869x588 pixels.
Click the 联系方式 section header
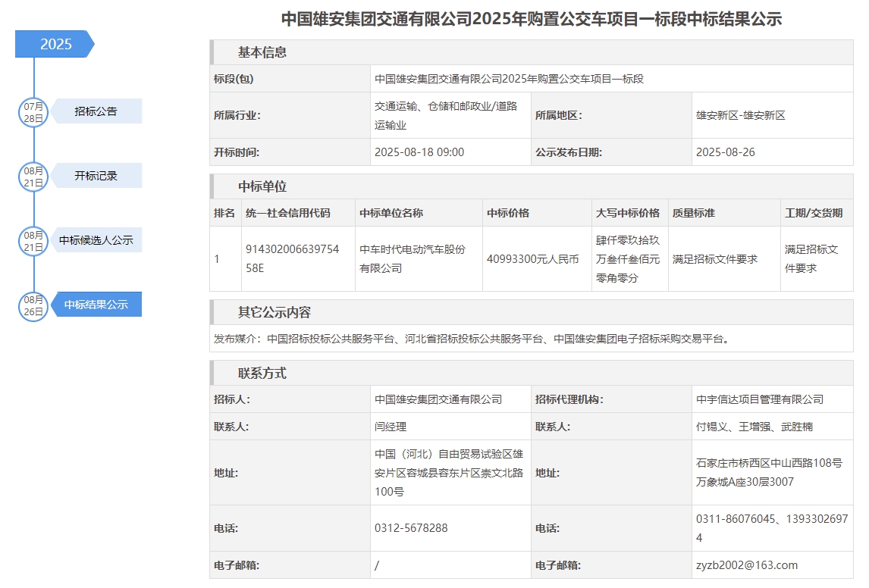tap(262, 373)
